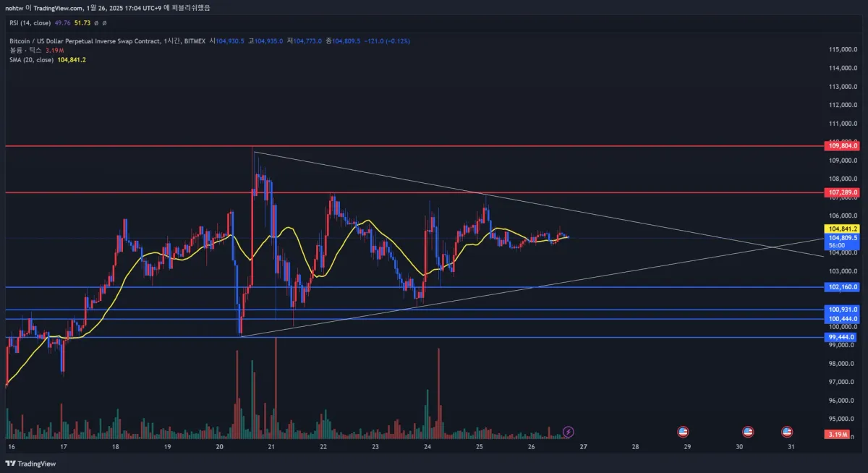
Task: Open the US flag event above date 29
Action: 682,432
